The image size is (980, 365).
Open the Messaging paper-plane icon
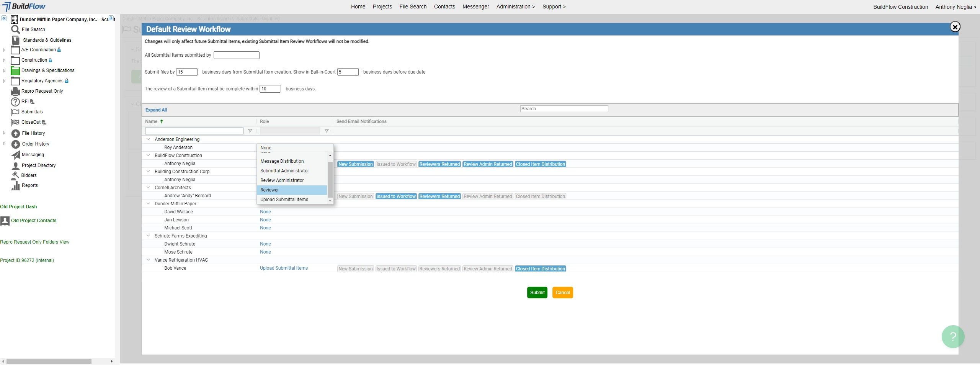coord(16,155)
